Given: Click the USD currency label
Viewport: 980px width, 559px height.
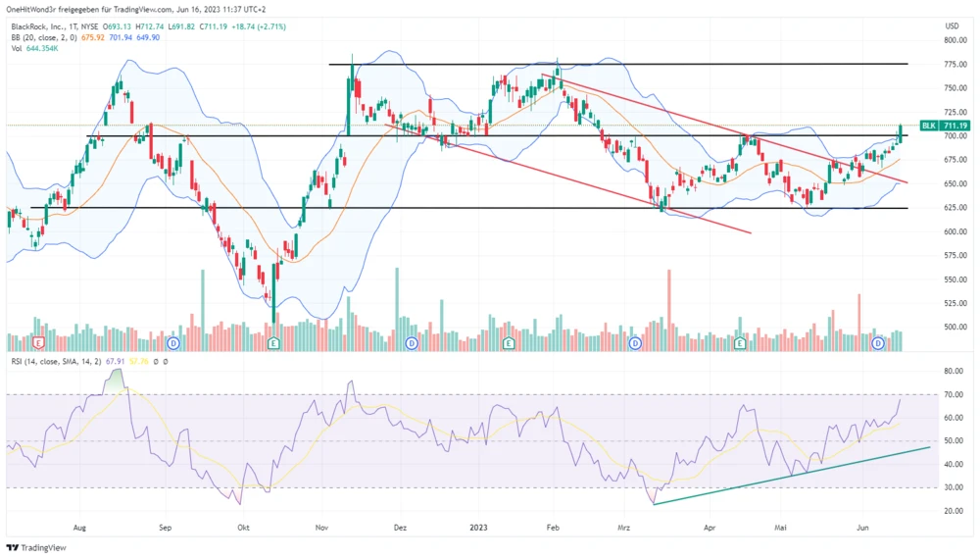Looking at the screenshot, I should [x=951, y=25].
